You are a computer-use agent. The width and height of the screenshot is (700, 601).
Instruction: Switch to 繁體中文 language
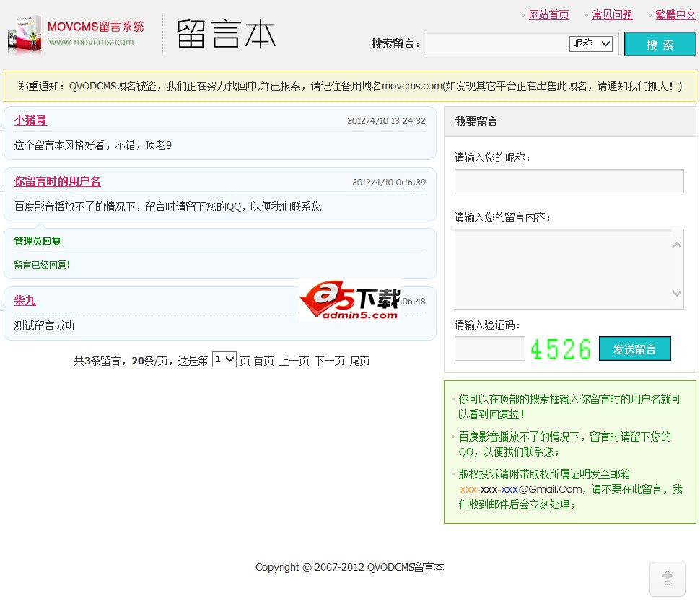(x=675, y=14)
